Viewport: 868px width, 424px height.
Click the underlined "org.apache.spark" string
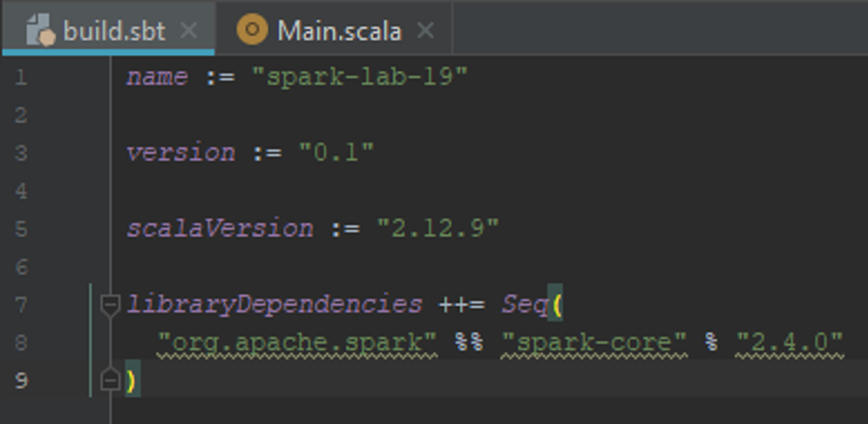pyautogui.click(x=297, y=342)
